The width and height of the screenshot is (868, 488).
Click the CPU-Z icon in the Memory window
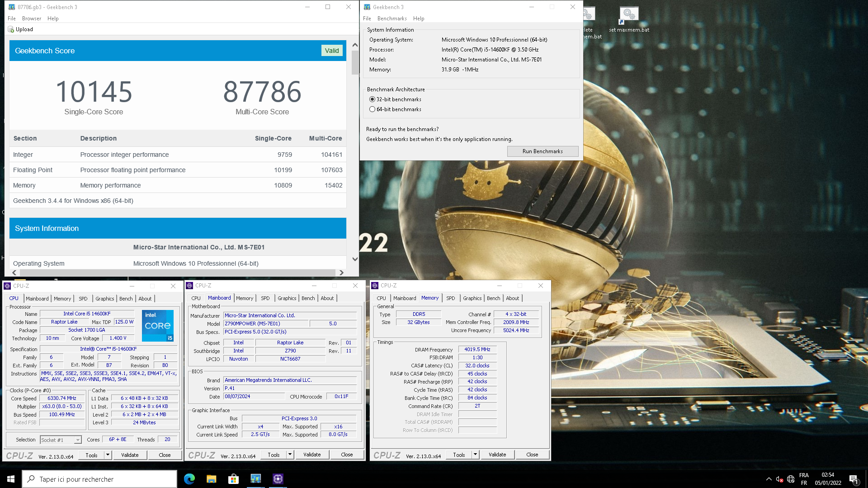(x=375, y=286)
